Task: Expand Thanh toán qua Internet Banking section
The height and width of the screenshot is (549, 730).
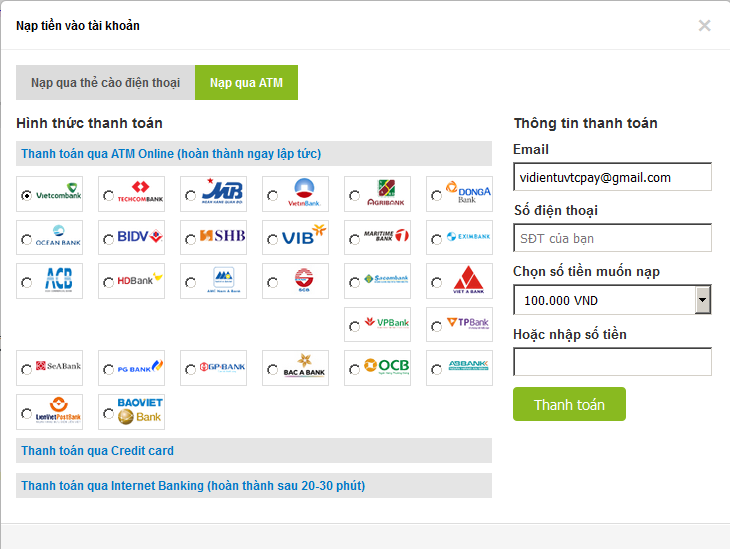Action: click(x=254, y=486)
